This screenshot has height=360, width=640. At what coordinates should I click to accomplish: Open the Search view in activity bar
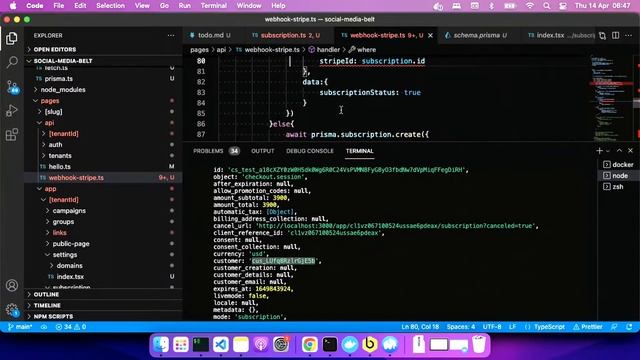tap(12, 62)
